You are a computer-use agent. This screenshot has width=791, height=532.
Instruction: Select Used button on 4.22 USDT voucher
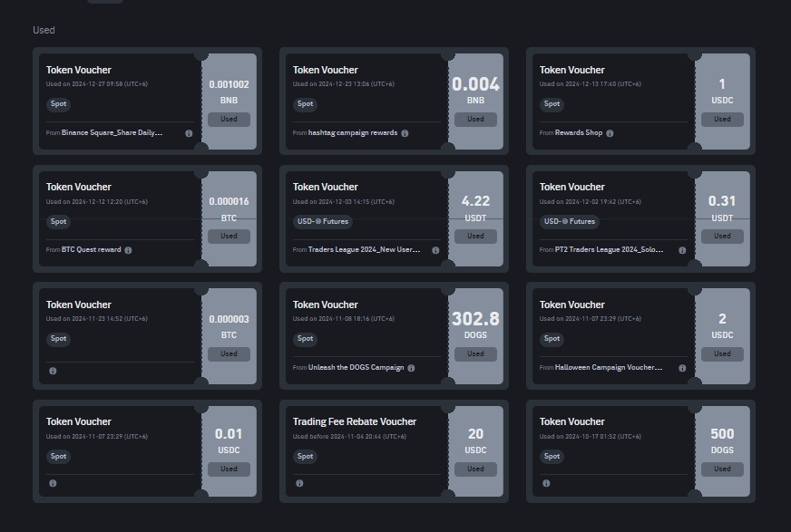[475, 237]
